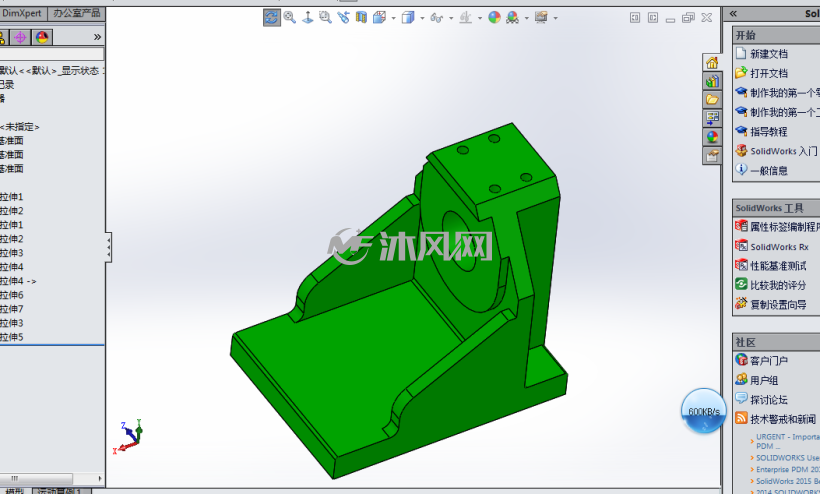
Task: Click the Zoom to Area icon
Action: coord(325,17)
